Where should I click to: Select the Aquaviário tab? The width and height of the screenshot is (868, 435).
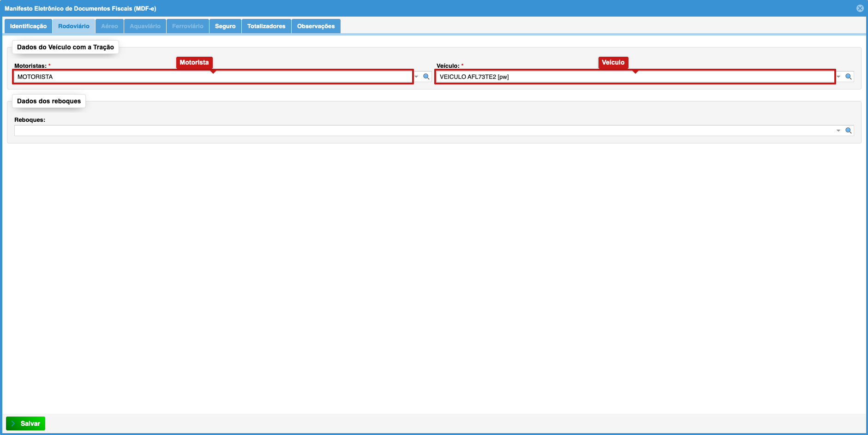[145, 26]
